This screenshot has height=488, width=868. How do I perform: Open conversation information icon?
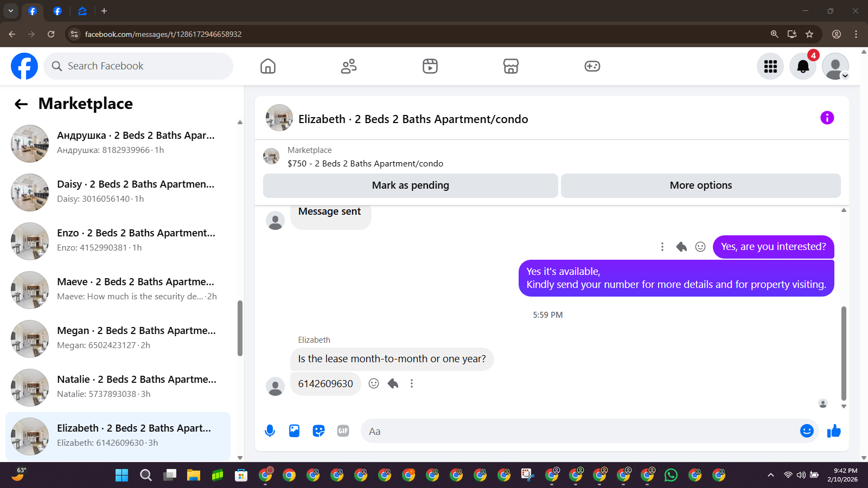[827, 118]
